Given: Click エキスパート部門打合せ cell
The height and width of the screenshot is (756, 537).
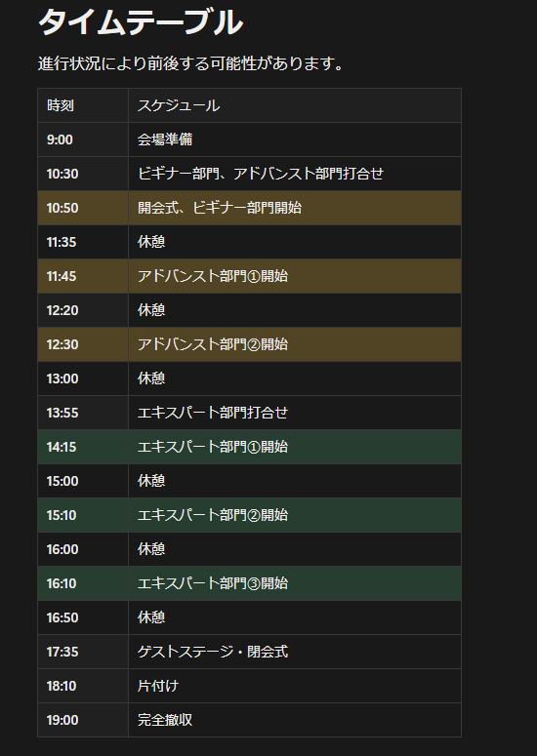Looking at the screenshot, I should click(x=295, y=414).
